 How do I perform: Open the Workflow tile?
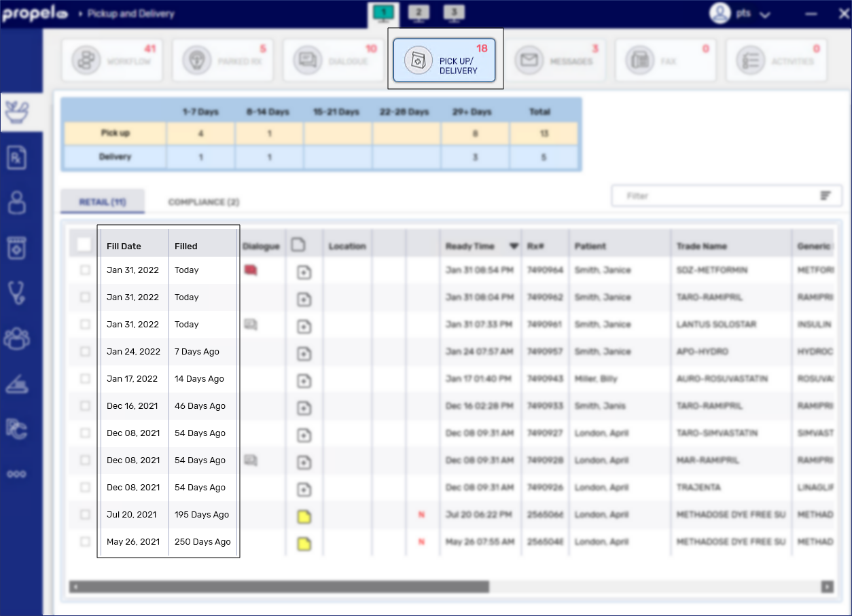(x=115, y=60)
